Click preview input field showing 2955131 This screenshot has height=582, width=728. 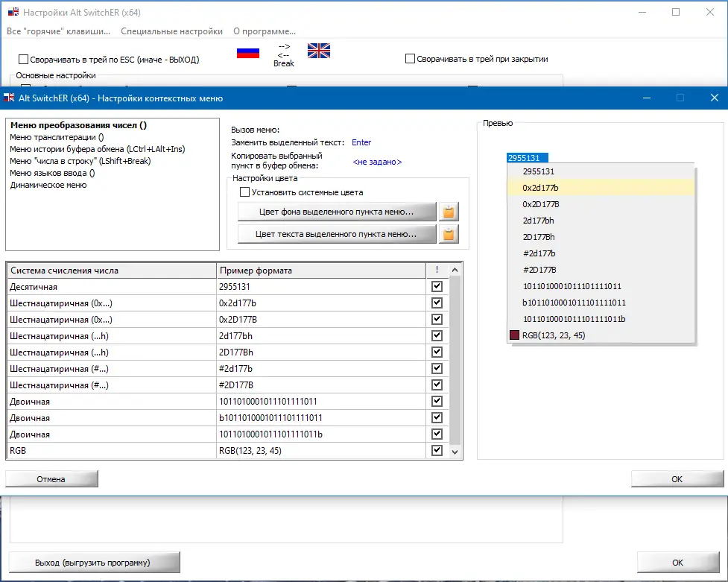pos(527,158)
